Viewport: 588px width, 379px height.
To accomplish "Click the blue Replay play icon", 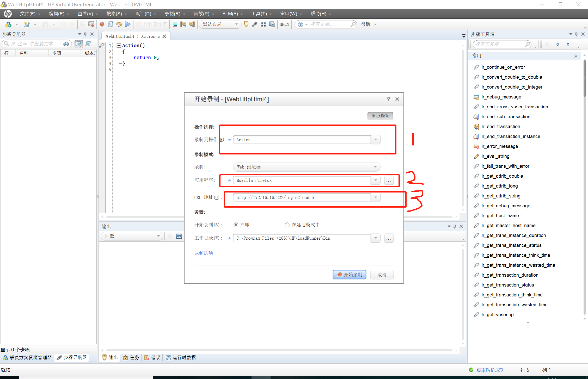I will tap(128, 24).
